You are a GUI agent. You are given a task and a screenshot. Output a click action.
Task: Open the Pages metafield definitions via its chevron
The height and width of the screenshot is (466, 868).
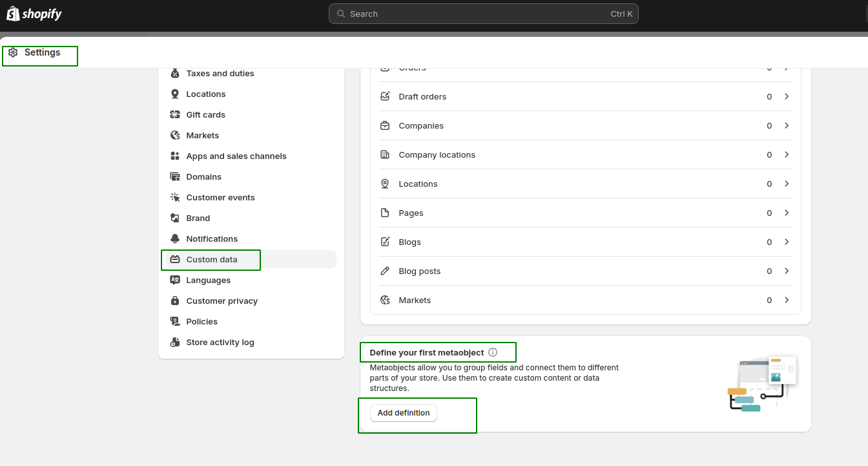click(787, 213)
